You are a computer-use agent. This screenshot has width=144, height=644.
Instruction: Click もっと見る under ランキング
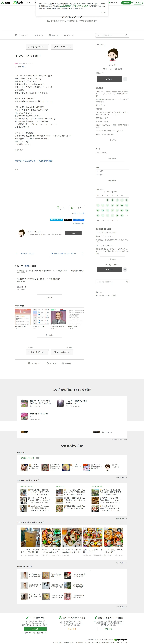click(x=121, y=478)
